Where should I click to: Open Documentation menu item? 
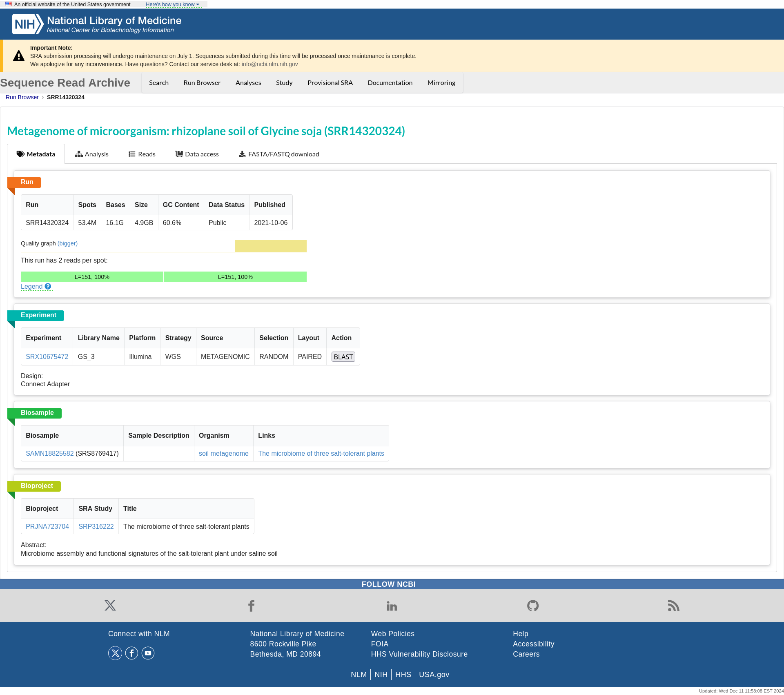point(390,82)
